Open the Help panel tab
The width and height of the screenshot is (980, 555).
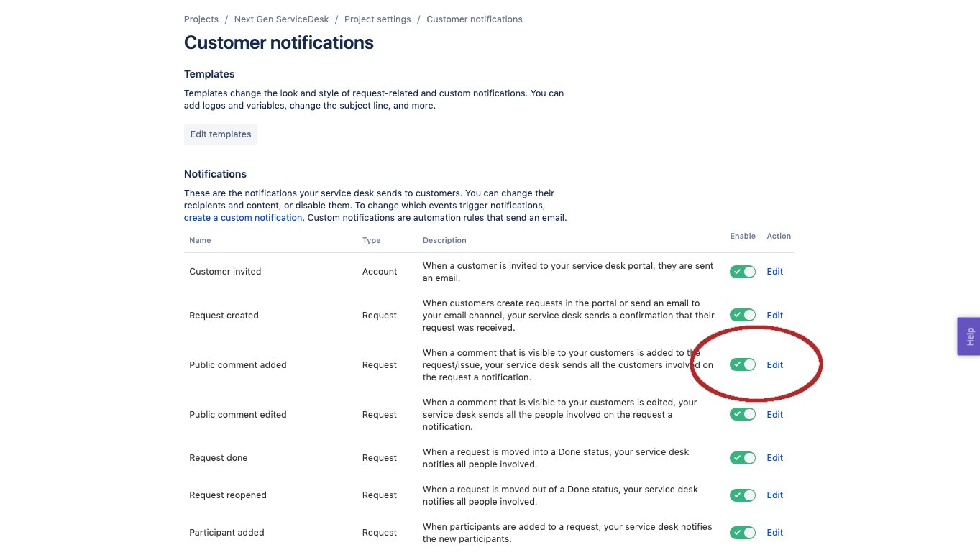(968, 336)
